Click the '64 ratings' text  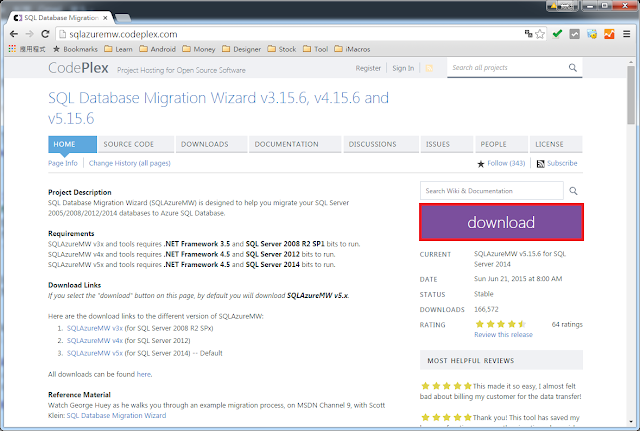click(567, 324)
